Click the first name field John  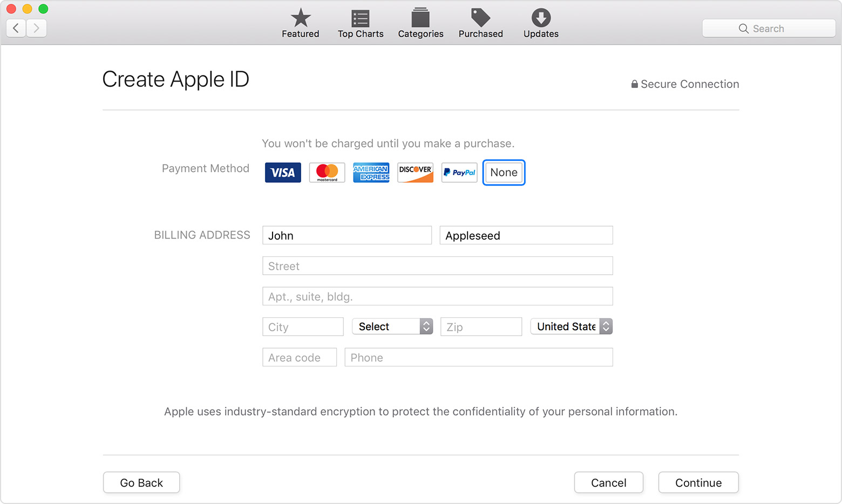(x=347, y=235)
